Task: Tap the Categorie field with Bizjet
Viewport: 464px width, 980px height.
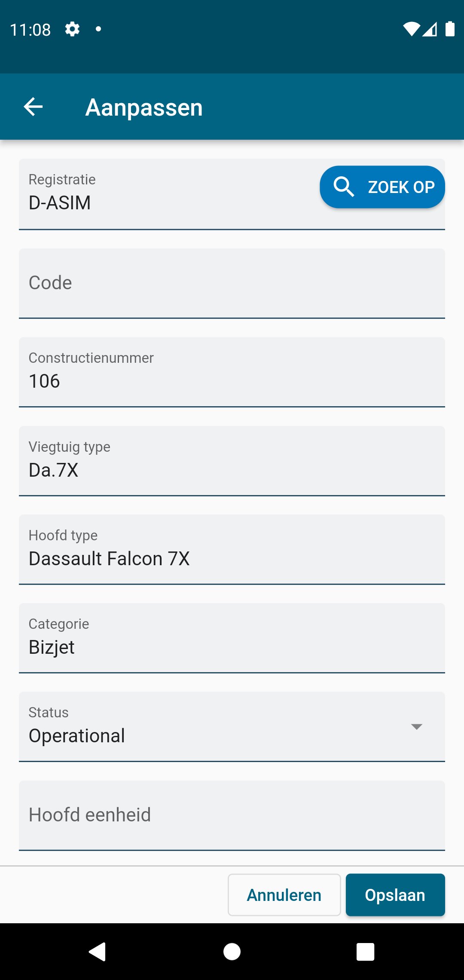Action: point(232,638)
